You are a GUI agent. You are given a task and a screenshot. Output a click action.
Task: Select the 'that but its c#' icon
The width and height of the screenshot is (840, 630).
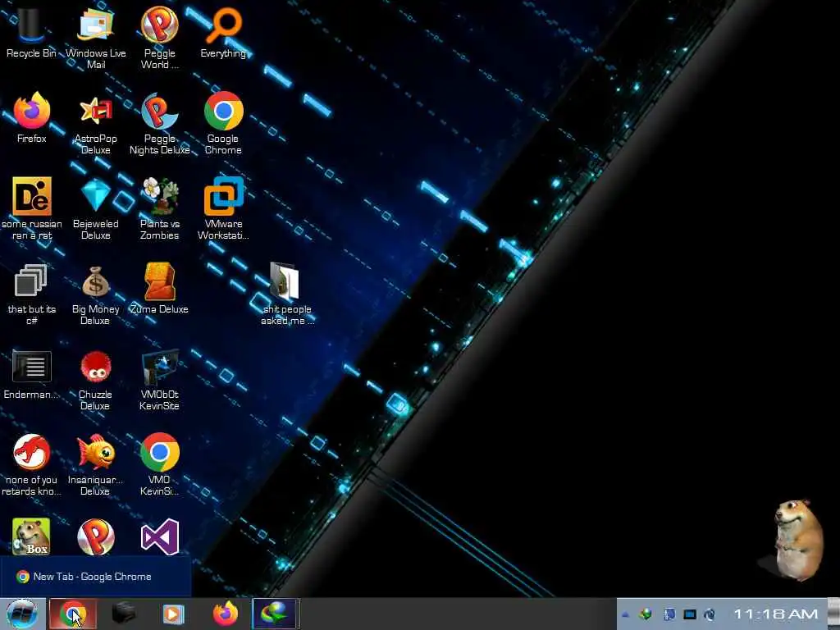coord(32,293)
